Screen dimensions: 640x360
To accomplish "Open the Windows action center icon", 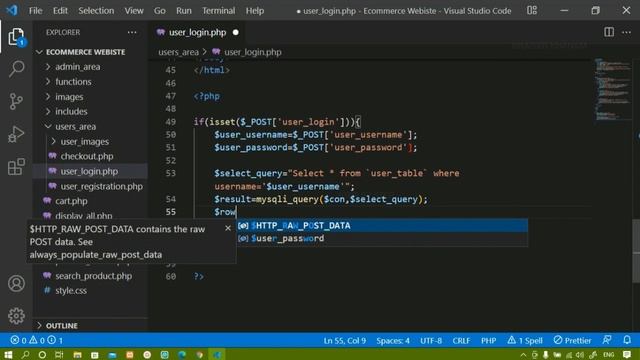I will click(627, 355).
